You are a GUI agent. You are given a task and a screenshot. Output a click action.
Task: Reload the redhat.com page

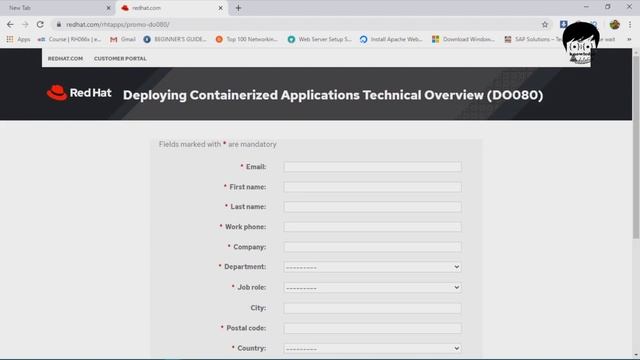click(40, 24)
